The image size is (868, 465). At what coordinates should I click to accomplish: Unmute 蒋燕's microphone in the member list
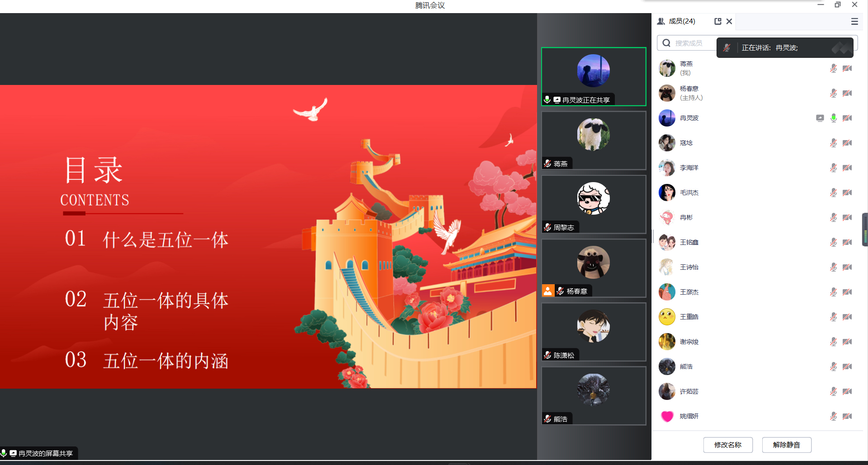(833, 68)
